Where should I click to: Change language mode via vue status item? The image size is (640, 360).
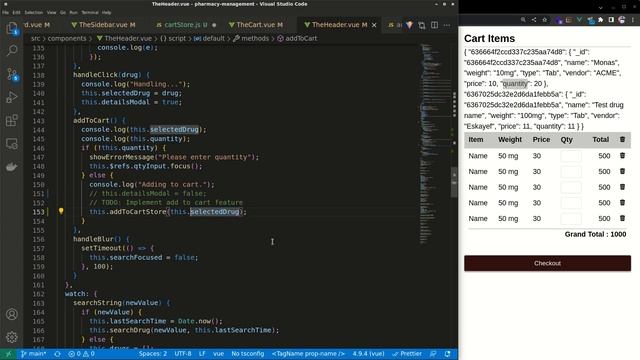(x=218, y=354)
